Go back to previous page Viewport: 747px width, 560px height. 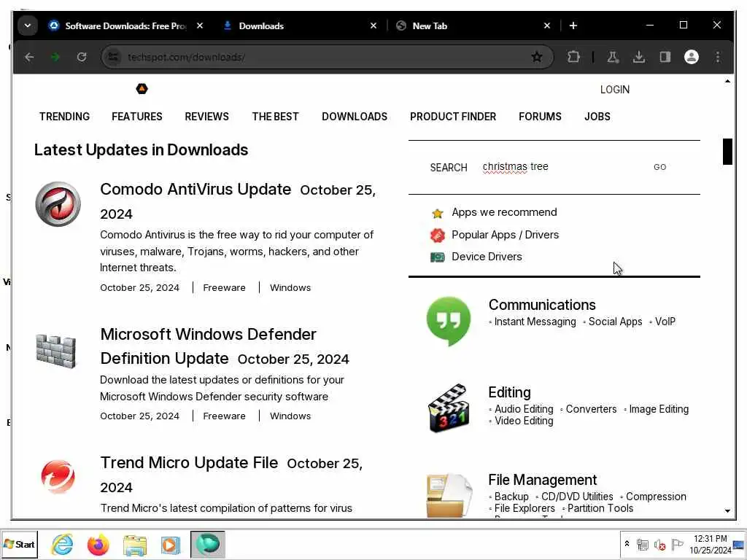pyautogui.click(x=29, y=57)
